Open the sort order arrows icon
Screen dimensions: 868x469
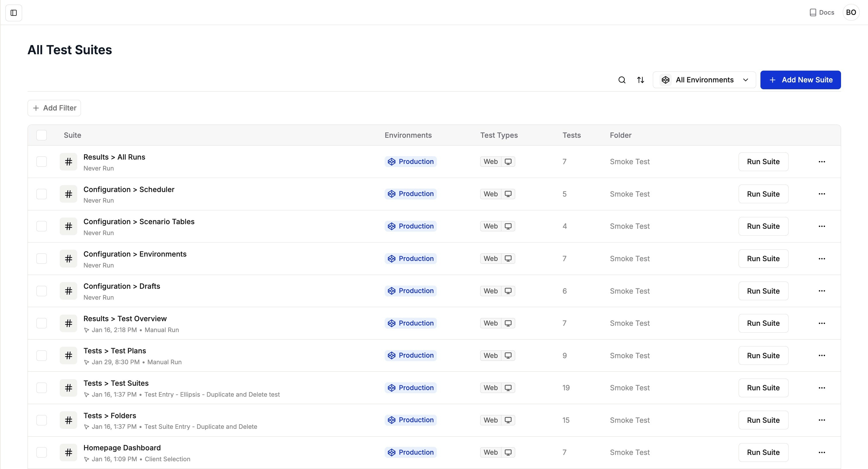(641, 80)
